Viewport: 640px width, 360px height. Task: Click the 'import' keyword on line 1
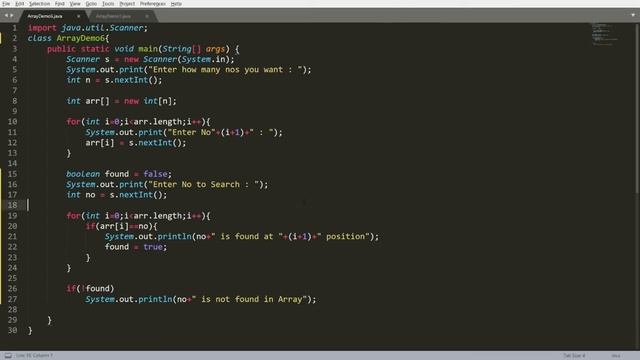pos(42,28)
